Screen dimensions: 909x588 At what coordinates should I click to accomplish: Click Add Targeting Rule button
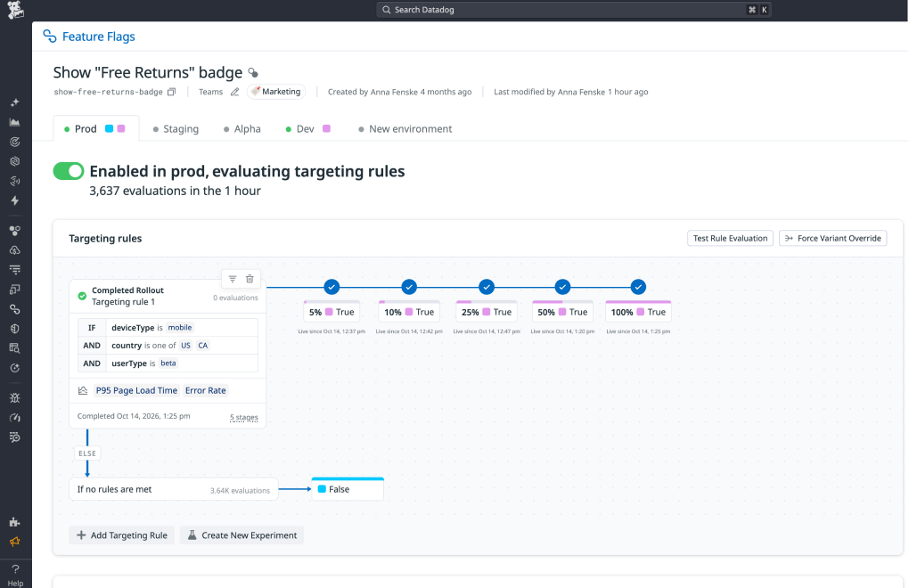pos(122,535)
